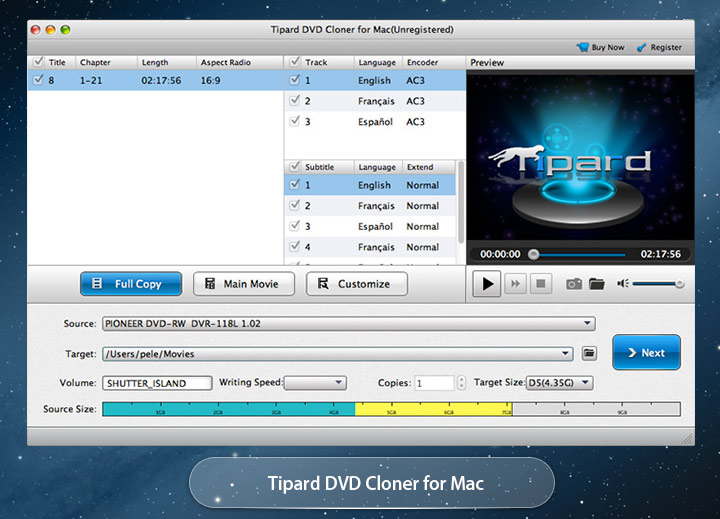Mute audio via speaker icon
The width and height of the screenshot is (720, 519).
tap(623, 284)
